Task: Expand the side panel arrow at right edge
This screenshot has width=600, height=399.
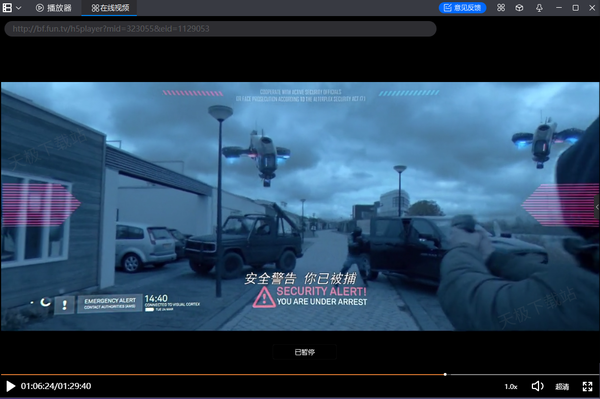Action: [597, 207]
